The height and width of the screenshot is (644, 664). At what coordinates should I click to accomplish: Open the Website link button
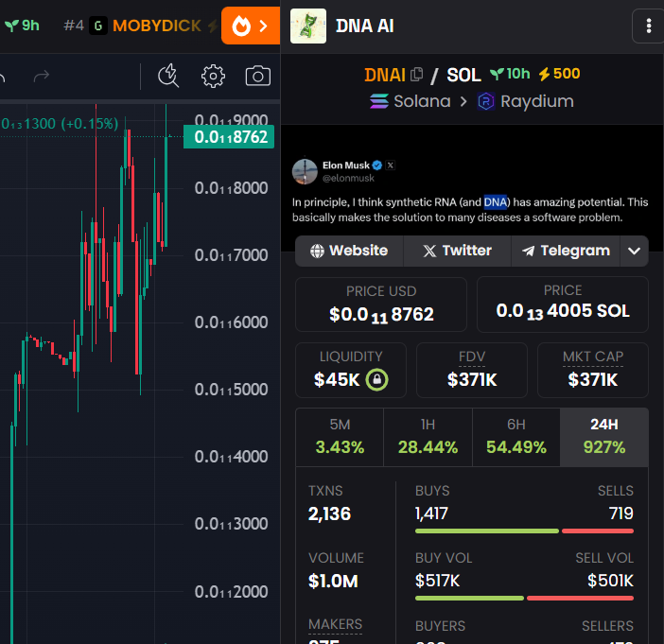(349, 251)
